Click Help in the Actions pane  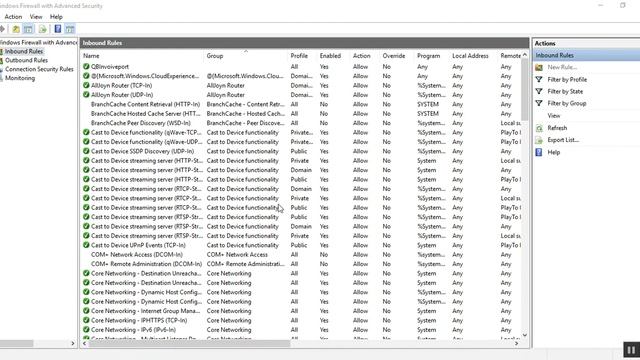(553, 152)
